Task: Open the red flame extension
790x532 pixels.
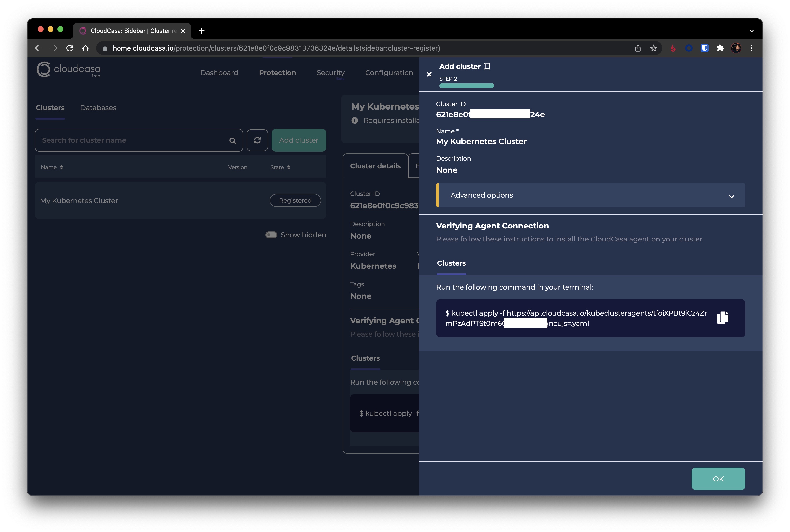Action: [673, 48]
